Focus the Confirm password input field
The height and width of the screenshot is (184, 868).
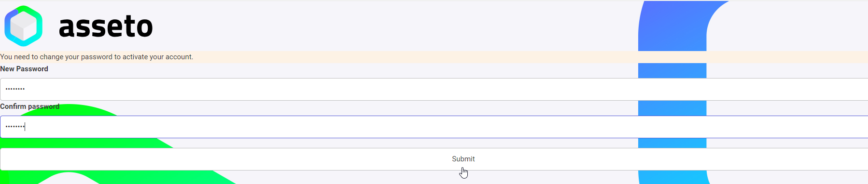click(434, 127)
